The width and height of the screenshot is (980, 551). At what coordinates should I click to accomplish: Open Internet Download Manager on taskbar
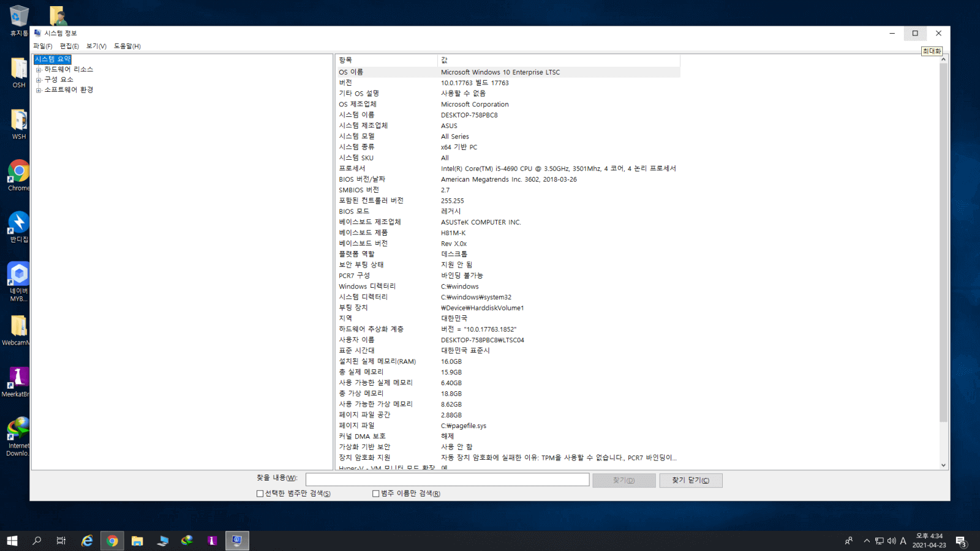pos(187,541)
